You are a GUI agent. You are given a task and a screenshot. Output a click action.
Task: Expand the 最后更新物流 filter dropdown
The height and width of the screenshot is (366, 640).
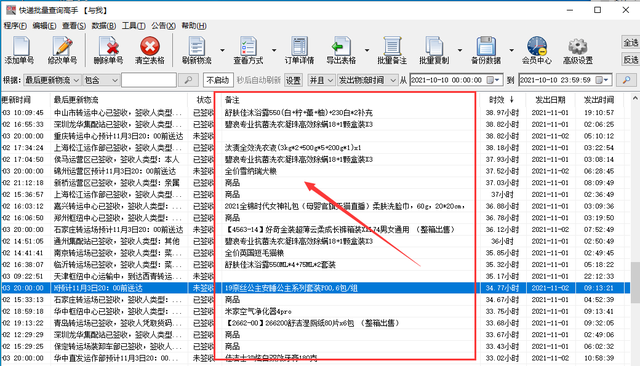pos(52,80)
